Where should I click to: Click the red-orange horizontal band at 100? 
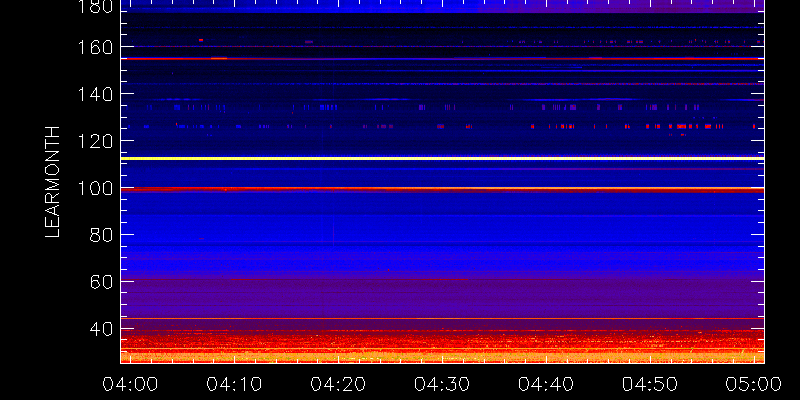point(442,189)
